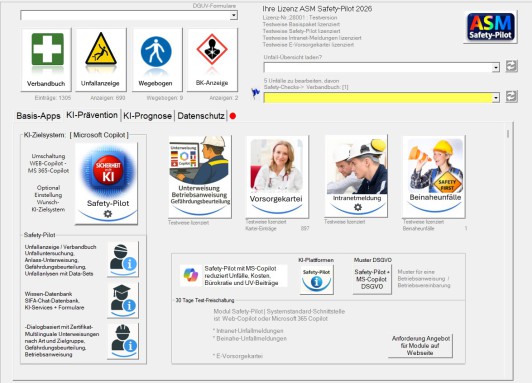
Task: Click the 'Anzeigen: 2' text
Action: pos(224,98)
